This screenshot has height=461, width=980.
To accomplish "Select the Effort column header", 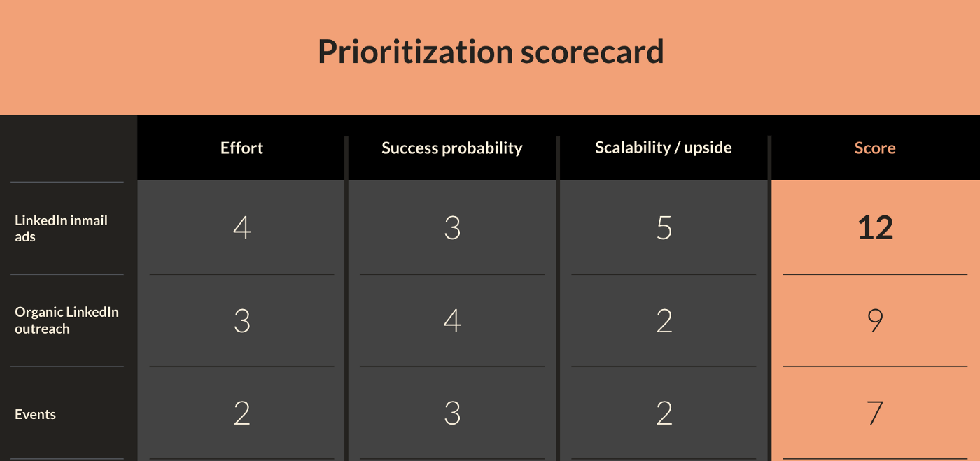I will pos(241,148).
